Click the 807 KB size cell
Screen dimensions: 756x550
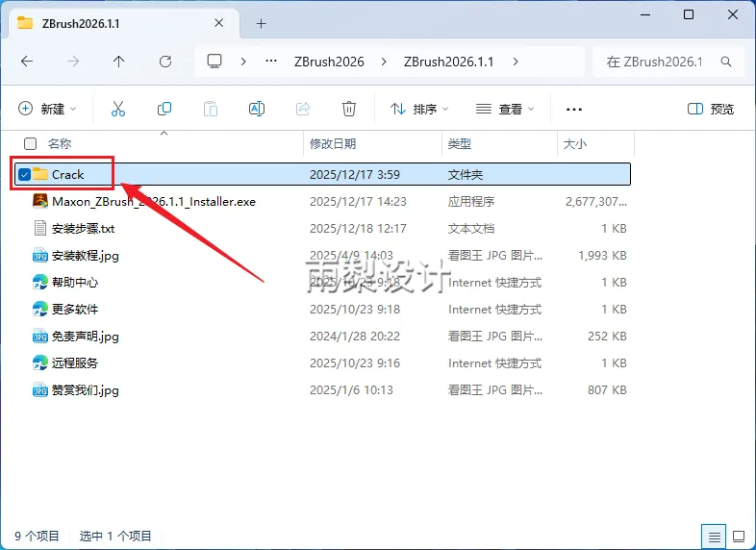tap(607, 390)
